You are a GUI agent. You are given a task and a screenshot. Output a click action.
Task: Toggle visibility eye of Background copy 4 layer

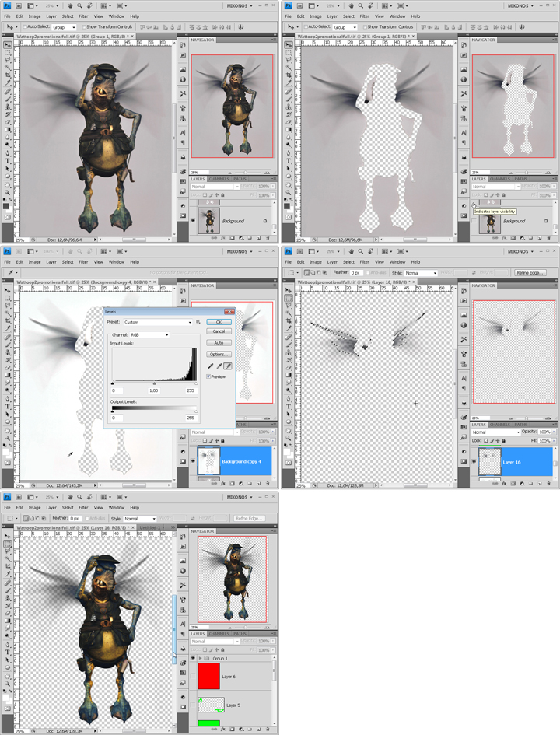click(193, 461)
